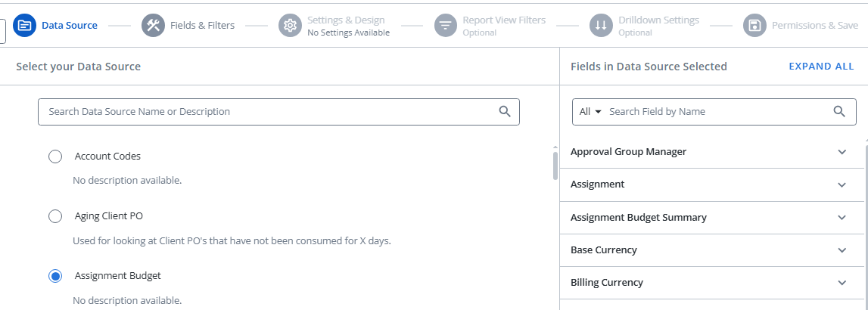Click the Data Source step icon
This screenshot has height=310, width=868.
(x=25, y=26)
